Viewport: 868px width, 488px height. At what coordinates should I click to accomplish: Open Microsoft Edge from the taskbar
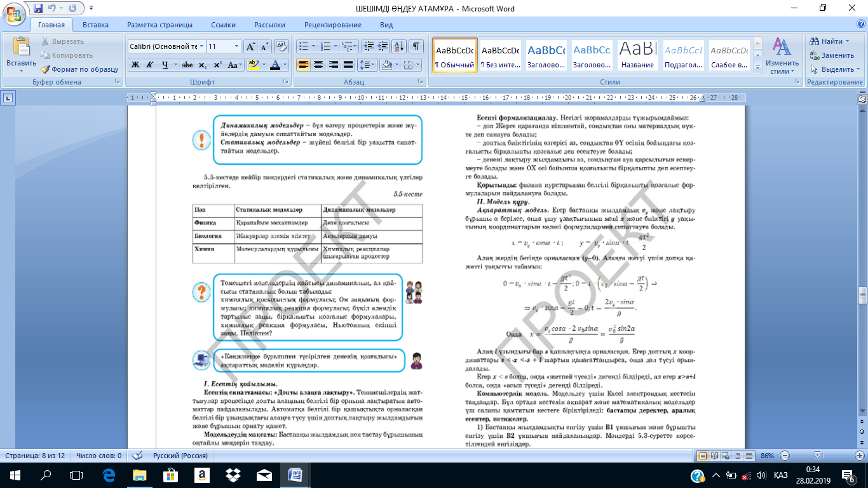[x=108, y=475]
